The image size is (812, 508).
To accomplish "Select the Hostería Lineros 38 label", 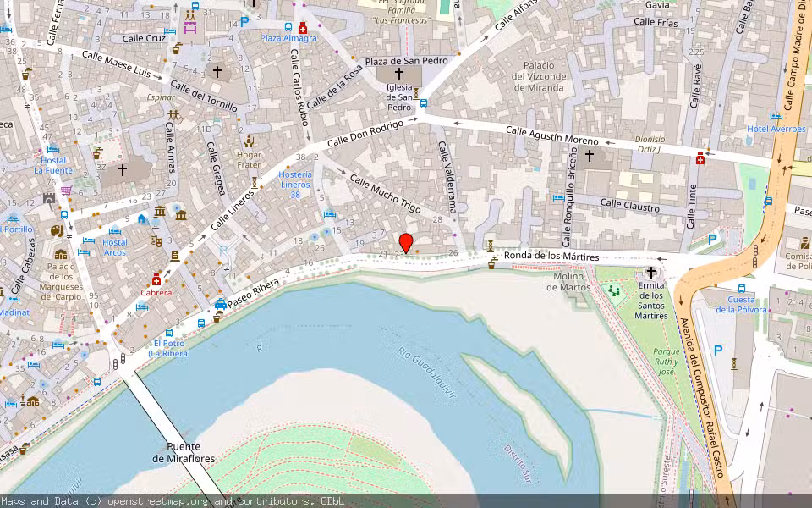I will click(295, 185).
